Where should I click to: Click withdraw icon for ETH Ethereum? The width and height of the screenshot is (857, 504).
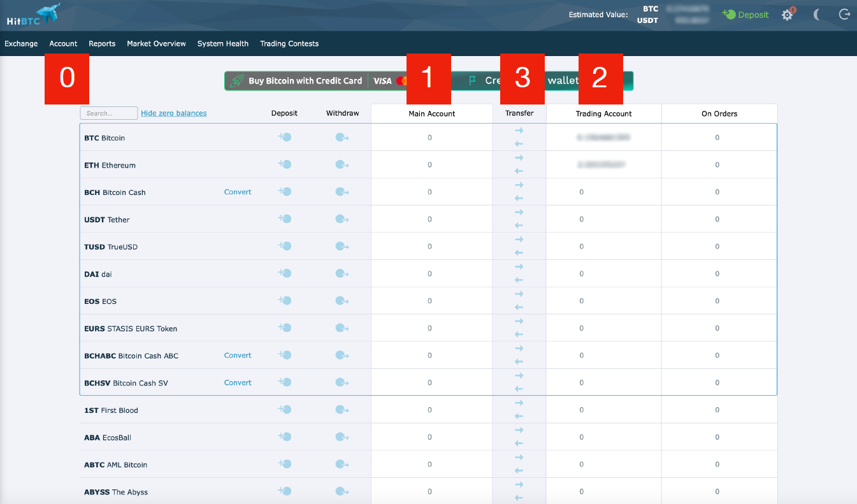pos(342,165)
